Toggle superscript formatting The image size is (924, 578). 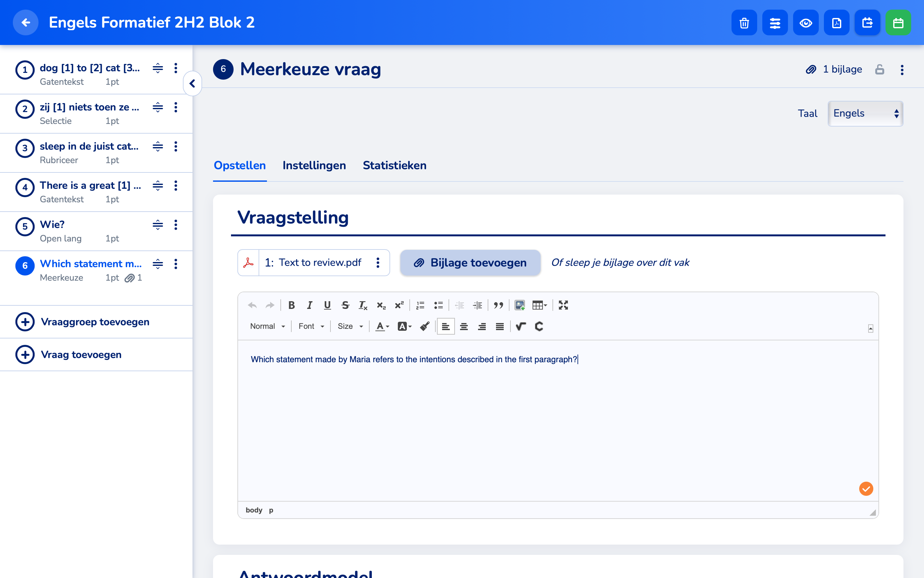[399, 305]
